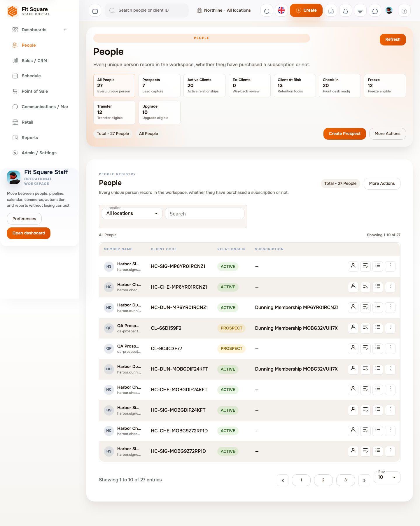Select the All People stat card
Image resolution: width=420 pixels, height=526 pixels.
114,86
